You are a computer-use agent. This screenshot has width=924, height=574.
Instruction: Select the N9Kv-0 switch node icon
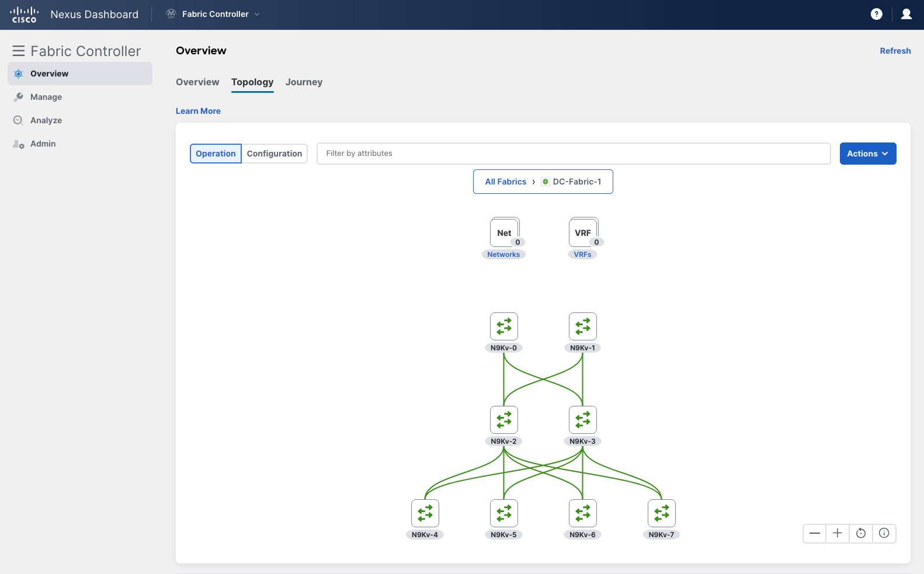[x=504, y=326]
